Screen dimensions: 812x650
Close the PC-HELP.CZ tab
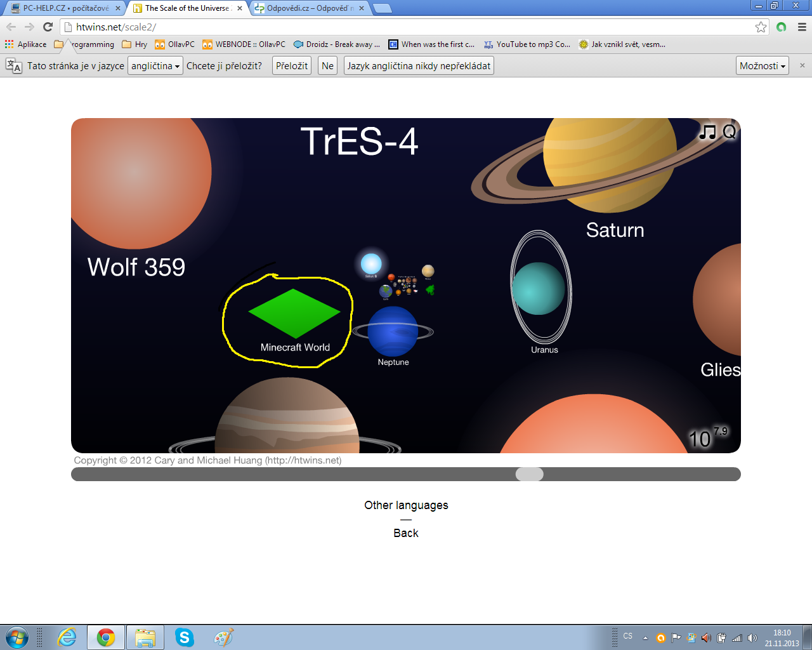[x=118, y=8]
